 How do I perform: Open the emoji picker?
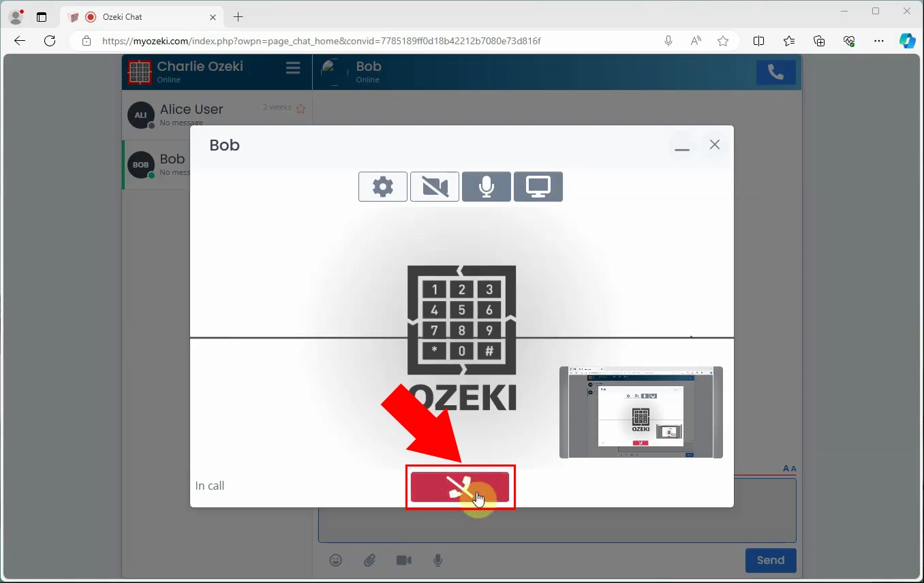pos(336,561)
